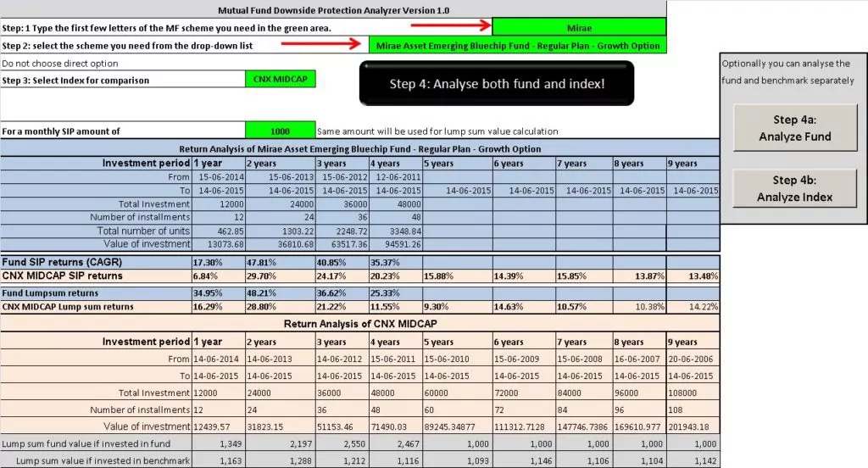Select the 'Return Analysis of Mirae Asset Emerging Bluechip Fund' header
Viewport: 868px width, 468px height.
tap(359, 148)
